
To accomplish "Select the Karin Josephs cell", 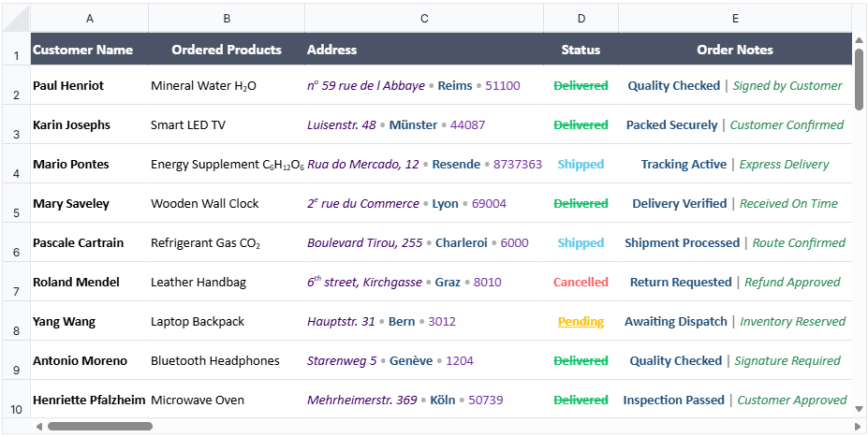I will click(x=90, y=124).
